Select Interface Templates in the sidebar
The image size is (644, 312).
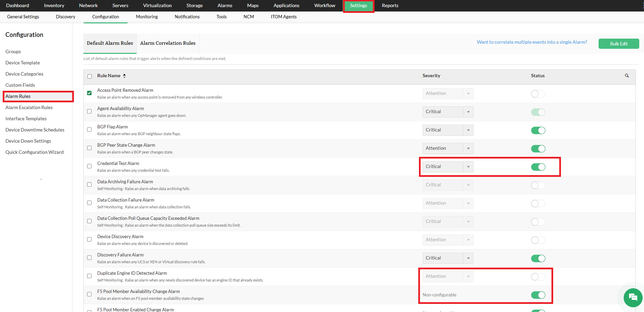tap(26, 118)
